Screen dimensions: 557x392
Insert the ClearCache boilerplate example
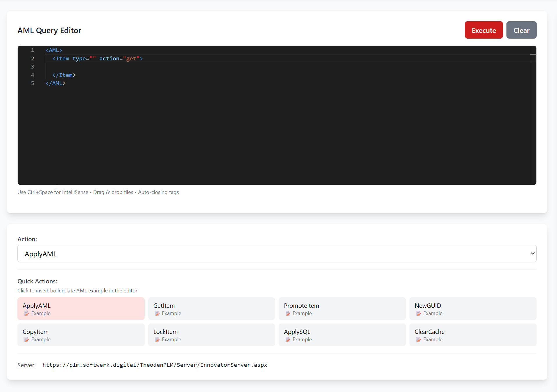pyautogui.click(x=472, y=335)
